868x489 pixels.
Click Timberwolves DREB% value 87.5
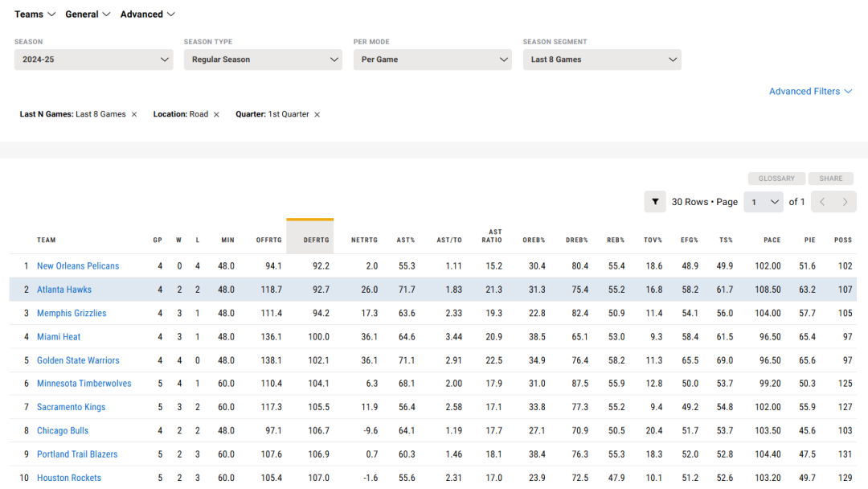579,383
